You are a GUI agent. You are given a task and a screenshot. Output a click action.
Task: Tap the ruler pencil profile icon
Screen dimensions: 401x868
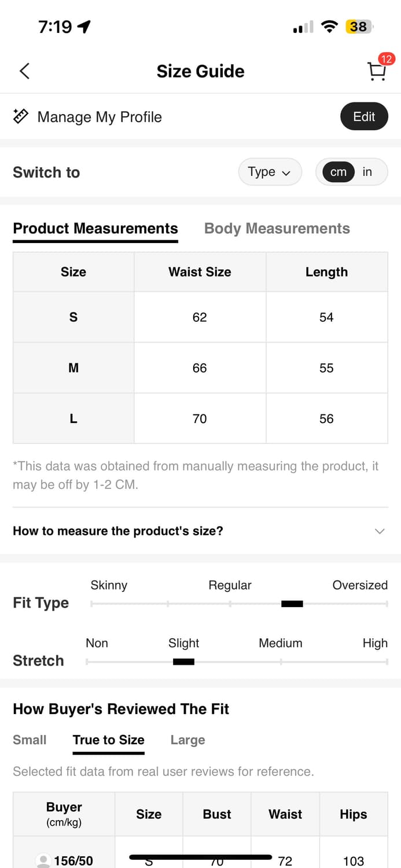(x=21, y=116)
